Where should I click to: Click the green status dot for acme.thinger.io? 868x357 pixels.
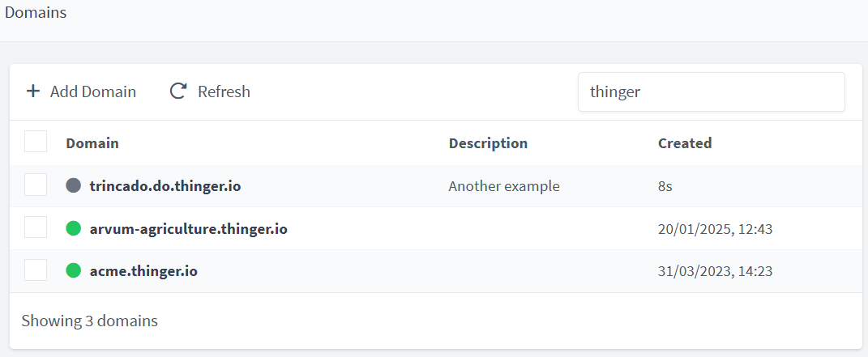pos(74,271)
